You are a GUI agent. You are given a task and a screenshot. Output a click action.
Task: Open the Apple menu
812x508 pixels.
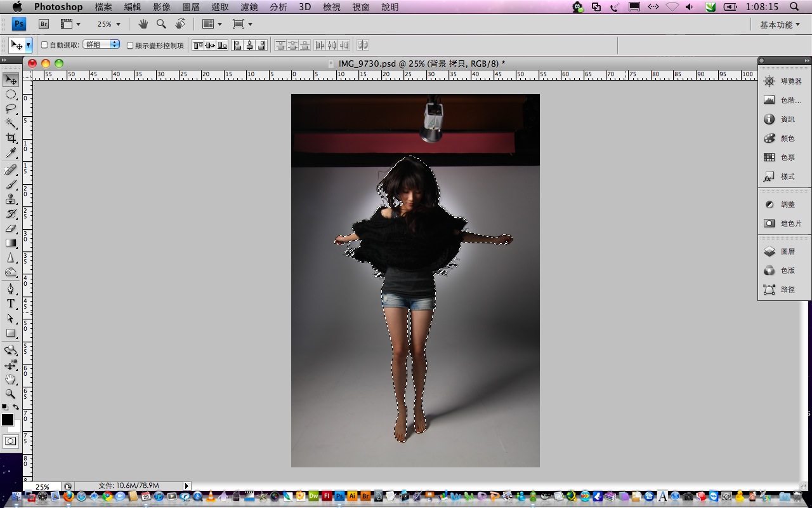coord(17,7)
